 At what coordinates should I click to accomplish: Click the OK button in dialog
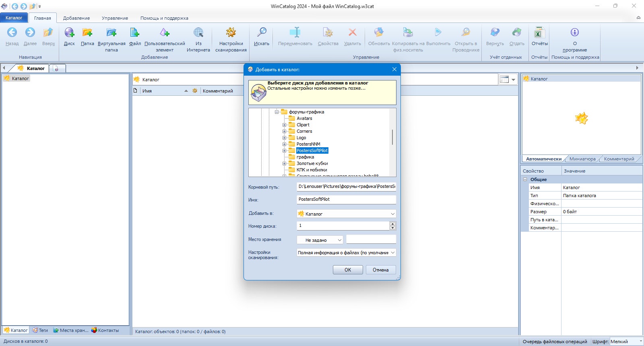point(348,270)
